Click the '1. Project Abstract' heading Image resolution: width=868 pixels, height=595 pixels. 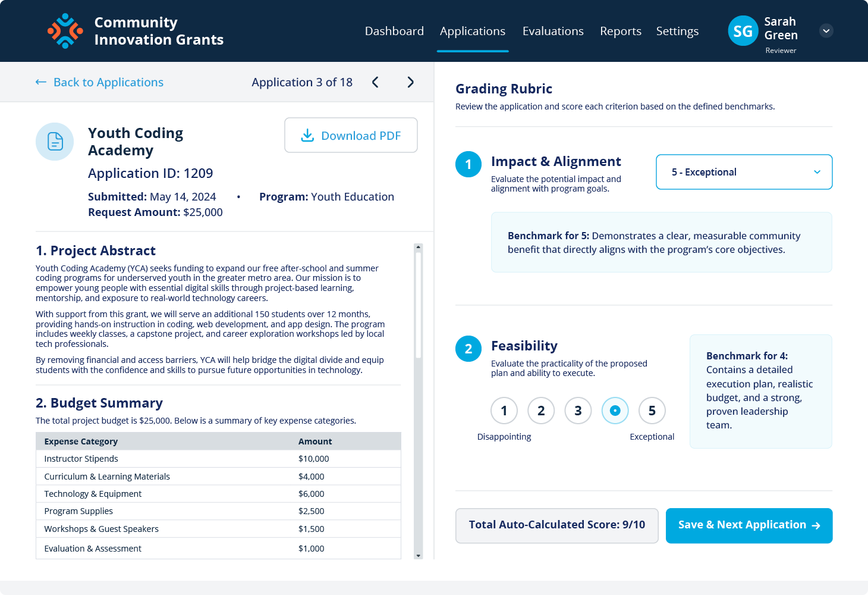96,250
